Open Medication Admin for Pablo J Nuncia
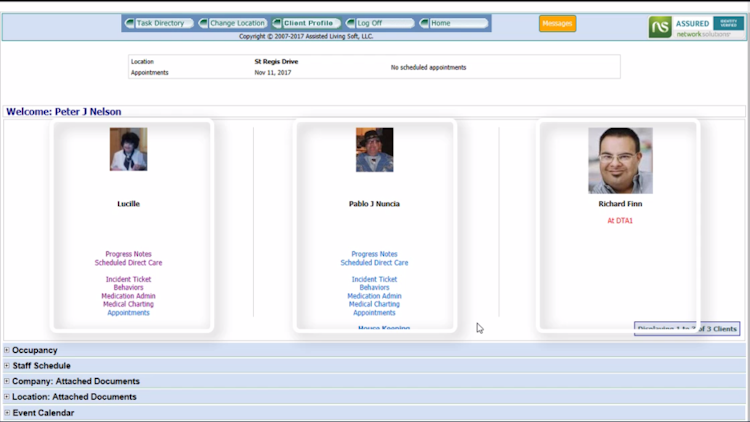The height and width of the screenshot is (422, 750). coord(375,296)
